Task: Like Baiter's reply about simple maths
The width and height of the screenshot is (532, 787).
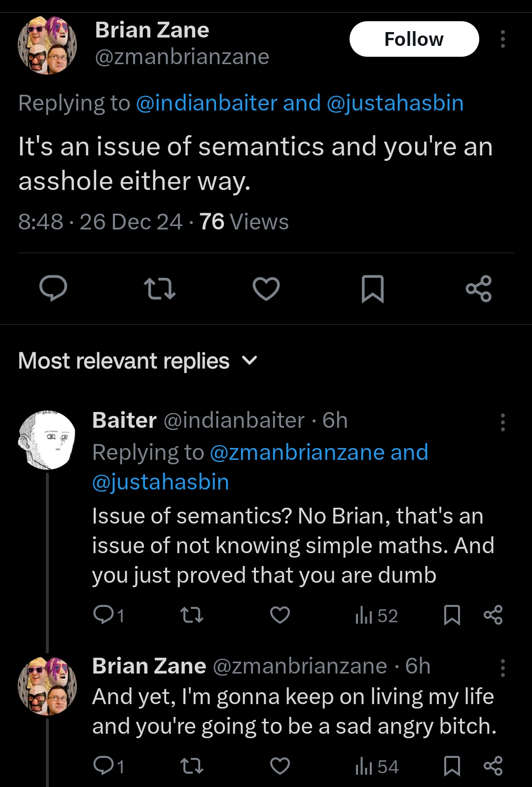Action: tap(280, 615)
